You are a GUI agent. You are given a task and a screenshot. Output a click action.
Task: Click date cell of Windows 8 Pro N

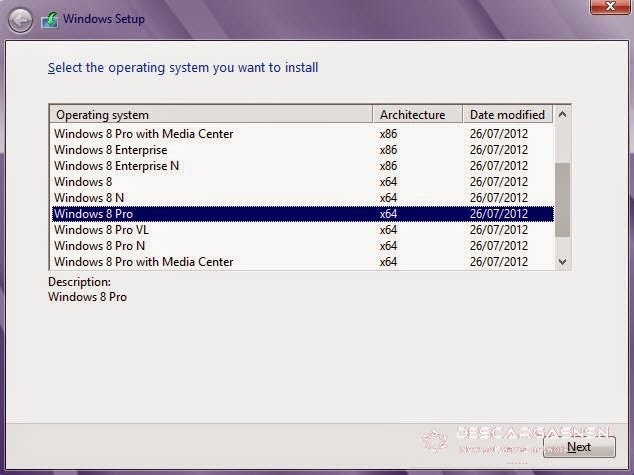tap(499, 246)
